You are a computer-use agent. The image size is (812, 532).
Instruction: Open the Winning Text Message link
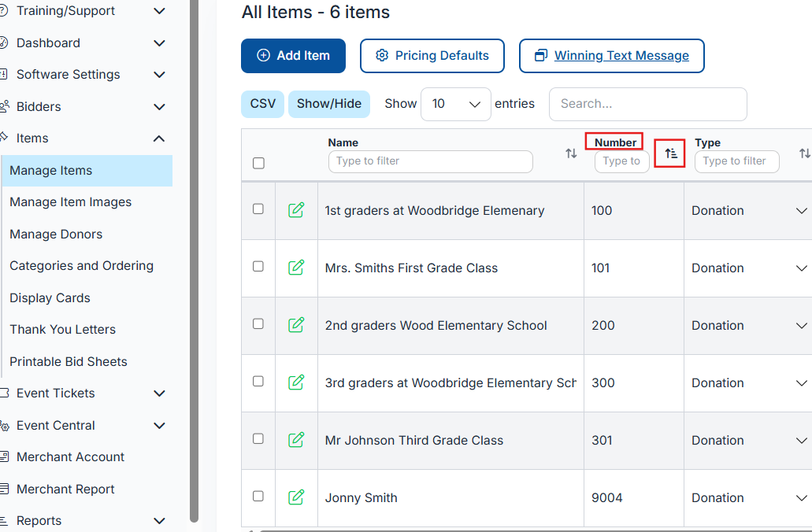621,56
